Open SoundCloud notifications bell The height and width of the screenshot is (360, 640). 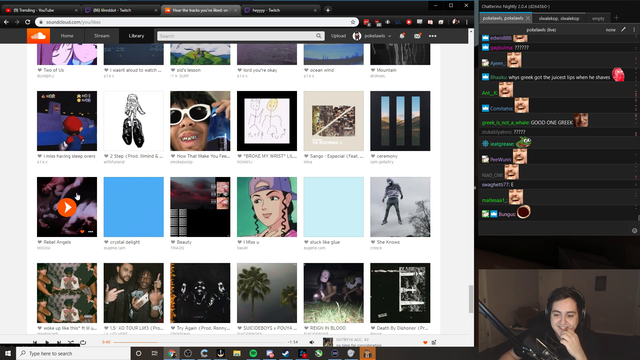point(402,36)
